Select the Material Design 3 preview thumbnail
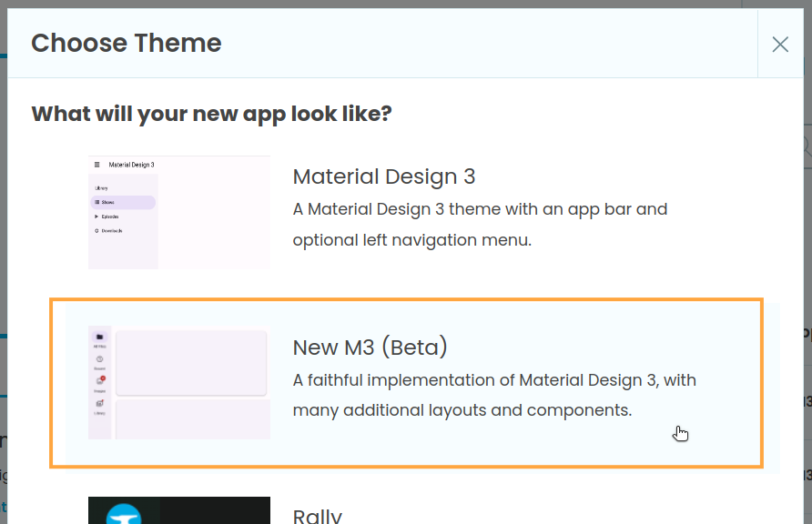 pos(179,212)
